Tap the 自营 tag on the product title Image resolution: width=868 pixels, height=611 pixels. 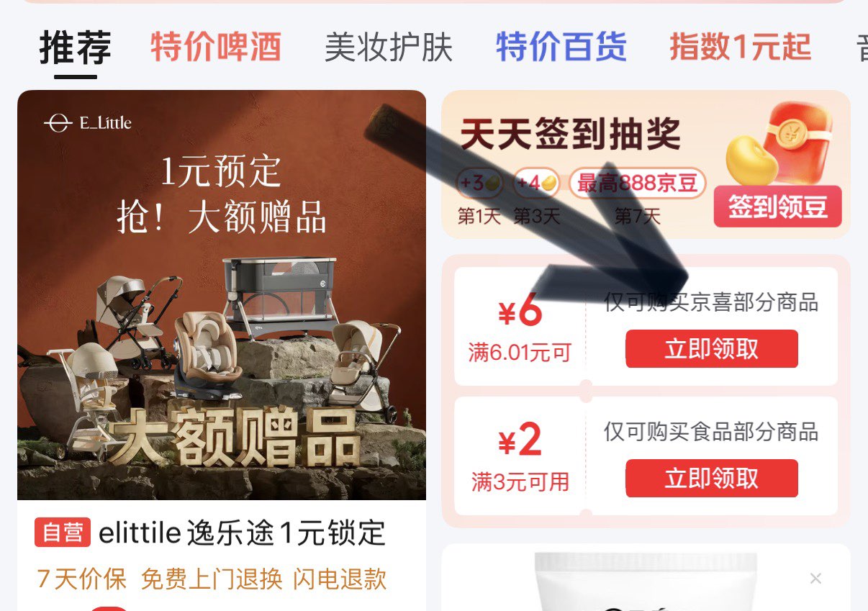[x=63, y=533]
